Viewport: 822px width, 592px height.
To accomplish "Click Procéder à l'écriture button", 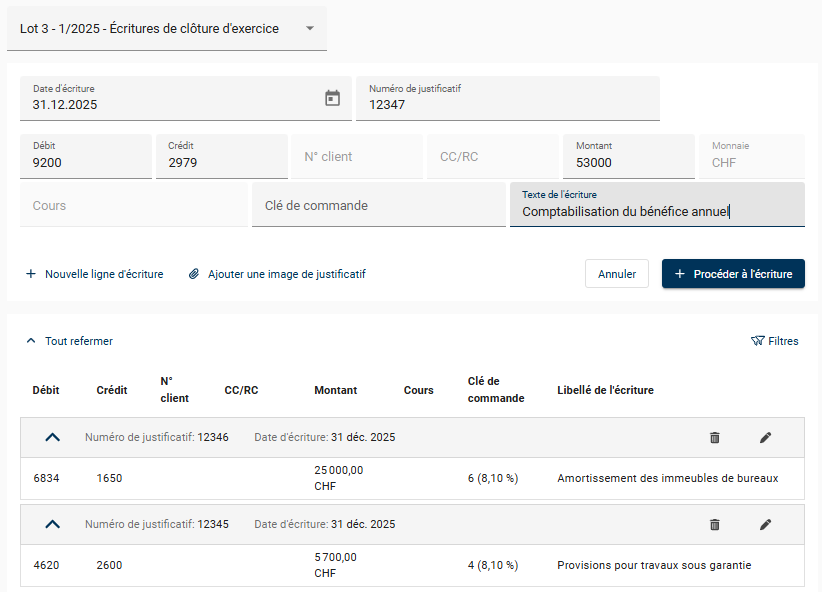I will point(733,274).
